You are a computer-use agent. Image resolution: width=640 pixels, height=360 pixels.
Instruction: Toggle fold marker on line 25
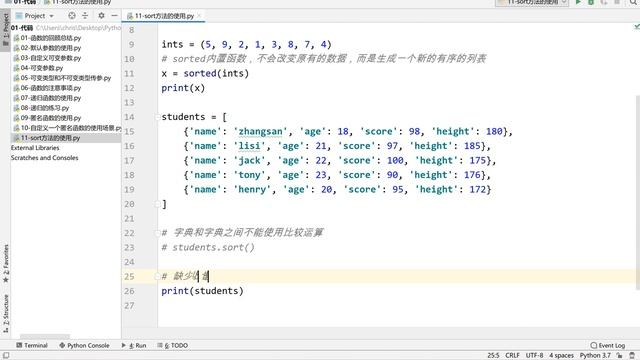pyautogui.click(x=158, y=277)
